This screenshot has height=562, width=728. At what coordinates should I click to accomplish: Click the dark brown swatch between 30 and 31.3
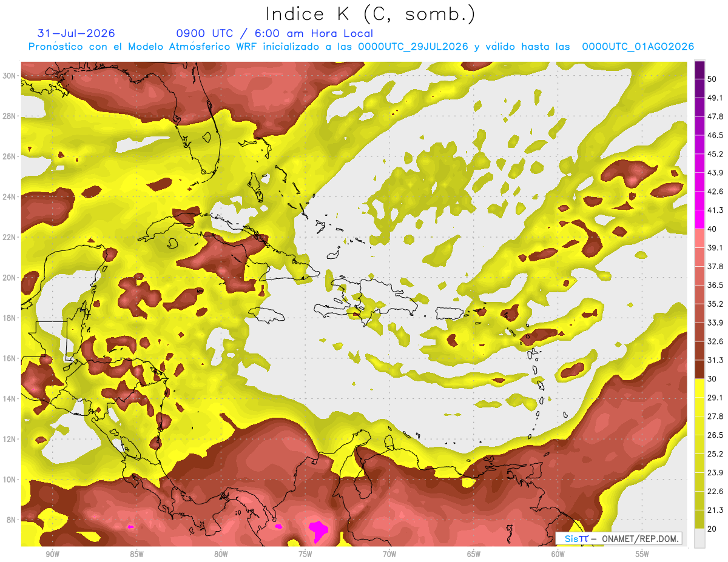[x=699, y=369]
